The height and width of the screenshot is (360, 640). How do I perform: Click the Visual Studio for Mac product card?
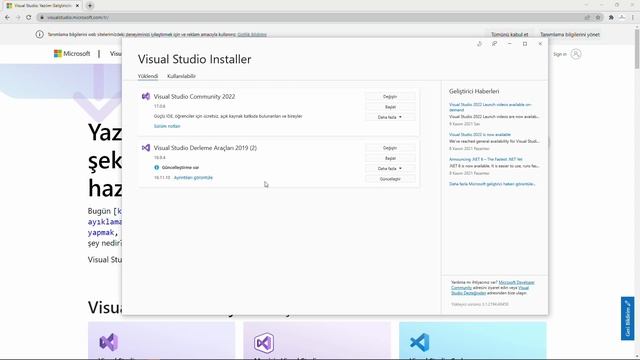[x=317, y=340]
